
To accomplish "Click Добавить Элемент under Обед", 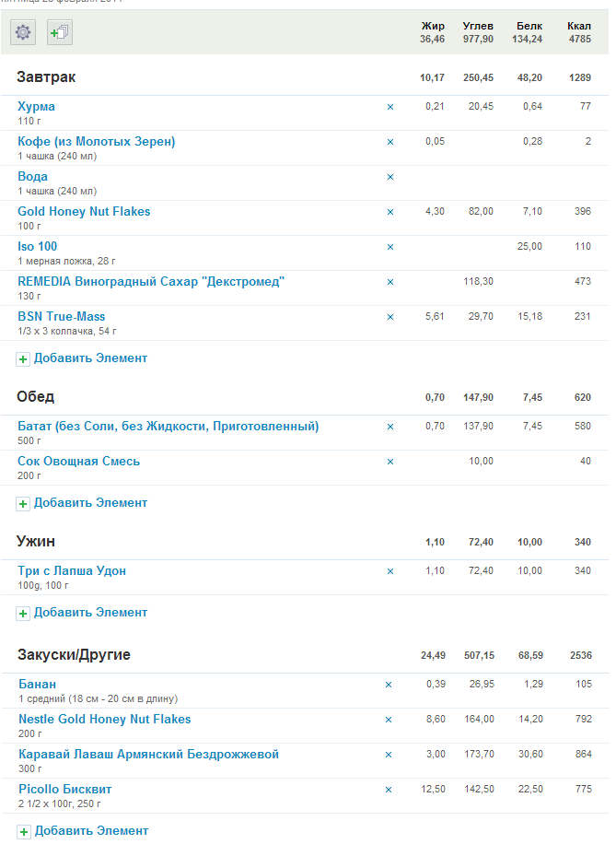I will pyautogui.click(x=90, y=503).
